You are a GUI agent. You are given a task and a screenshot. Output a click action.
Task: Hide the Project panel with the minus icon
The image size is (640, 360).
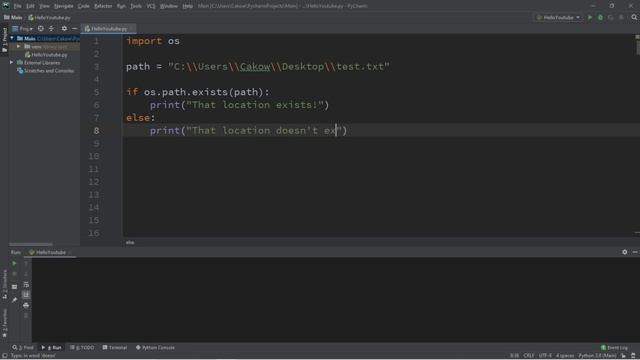(74, 29)
